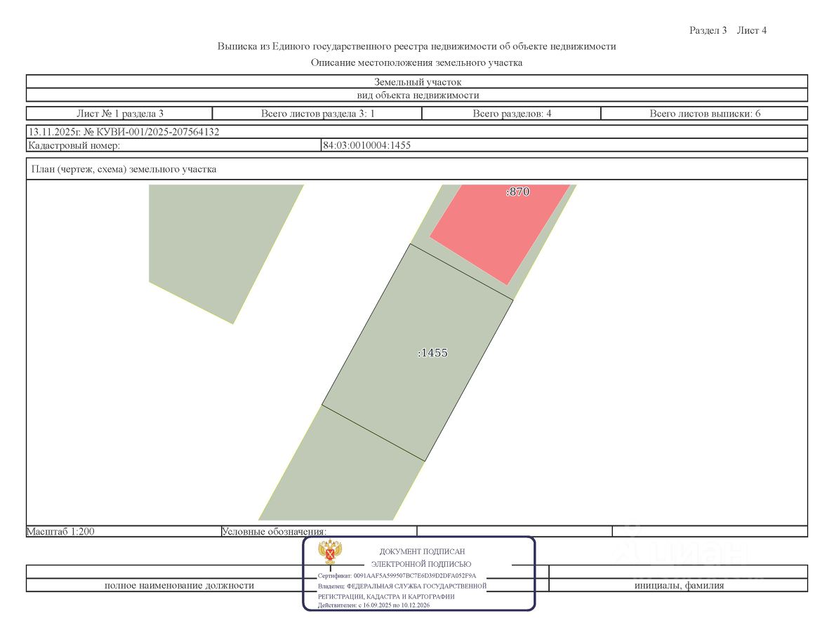Click 'Всего разделов: 4' cell
The image size is (834, 644).
click(512, 113)
